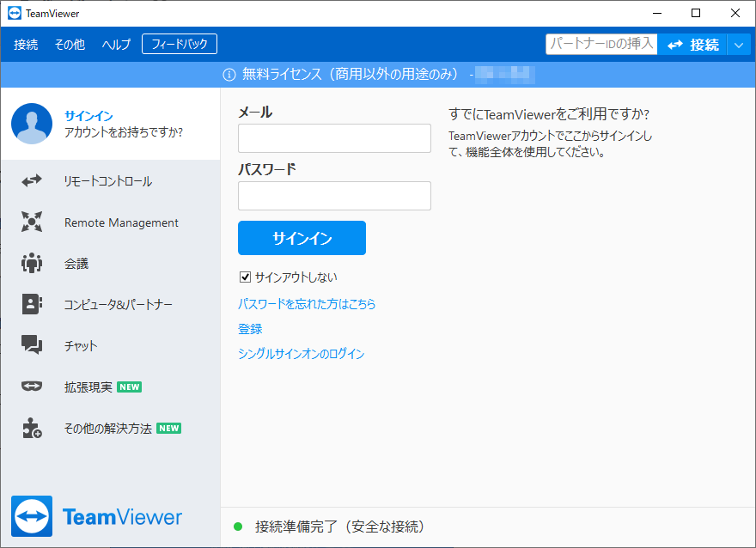Screen dimensions: 756x548
Task: Click the チャット chat bubbles icon
Action: point(32,345)
